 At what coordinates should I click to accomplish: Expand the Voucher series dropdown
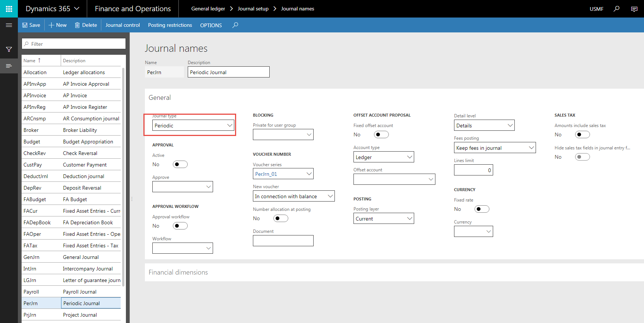(309, 174)
